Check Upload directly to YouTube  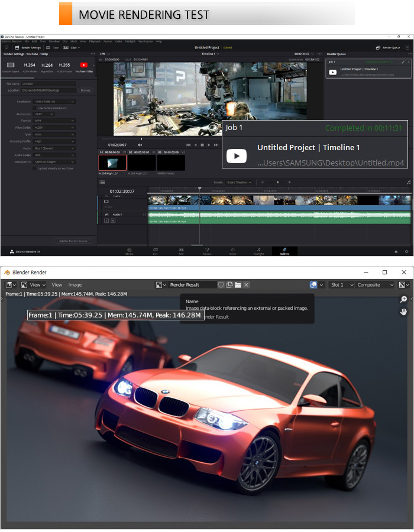pos(34,168)
